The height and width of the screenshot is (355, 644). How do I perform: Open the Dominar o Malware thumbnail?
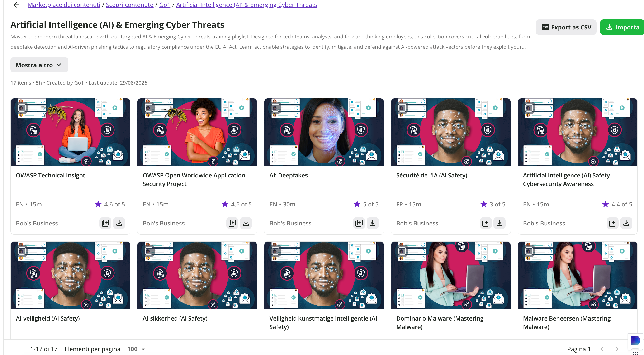tap(450, 275)
